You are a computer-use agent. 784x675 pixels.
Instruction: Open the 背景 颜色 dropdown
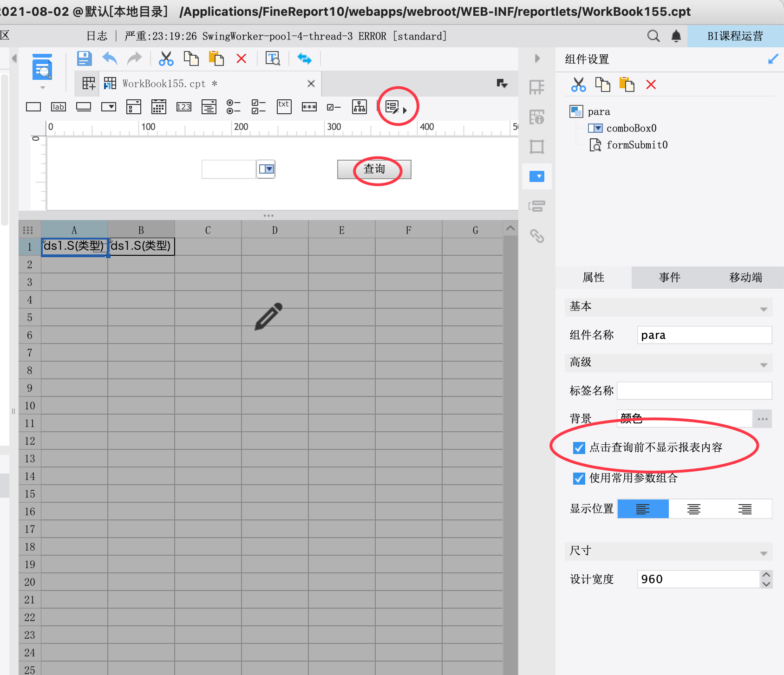pos(685,419)
